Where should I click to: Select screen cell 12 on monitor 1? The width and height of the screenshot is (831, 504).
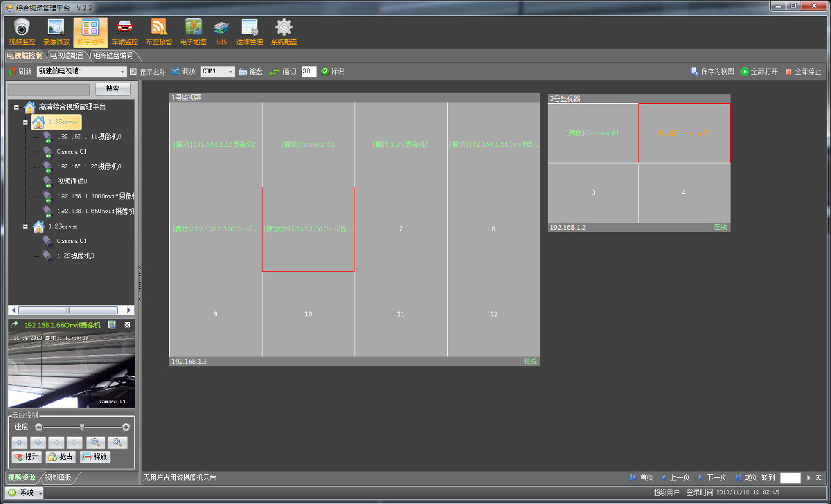[493, 314]
